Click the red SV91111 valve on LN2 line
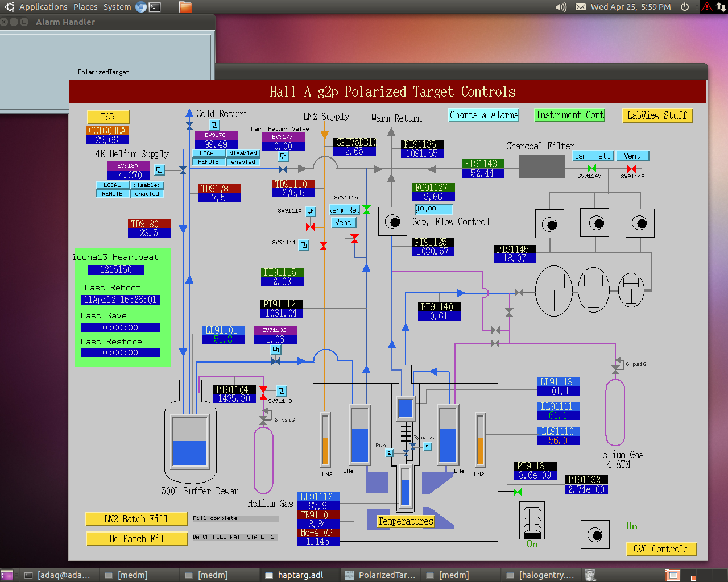The height and width of the screenshot is (582, 728). (x=323, y=246)
